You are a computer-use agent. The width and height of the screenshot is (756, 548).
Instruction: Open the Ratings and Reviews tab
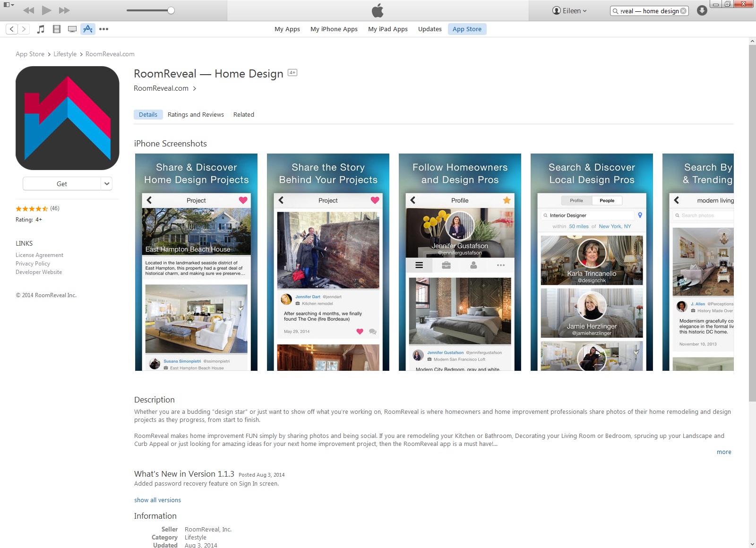(x=196, y=114)
